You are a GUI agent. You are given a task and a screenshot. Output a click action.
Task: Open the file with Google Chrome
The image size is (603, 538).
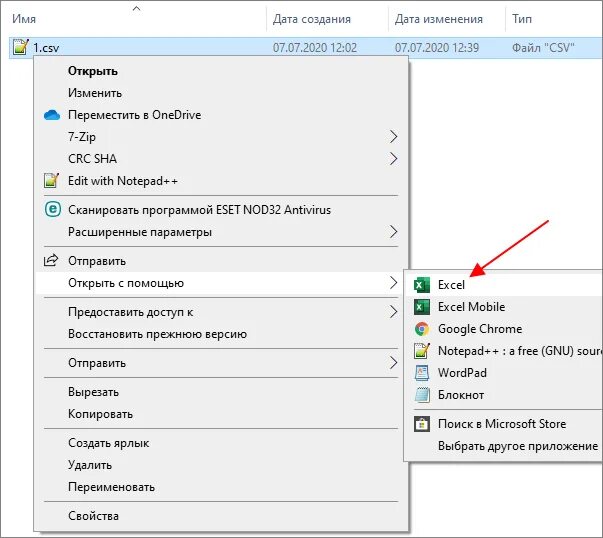click(x=503, y=329)
